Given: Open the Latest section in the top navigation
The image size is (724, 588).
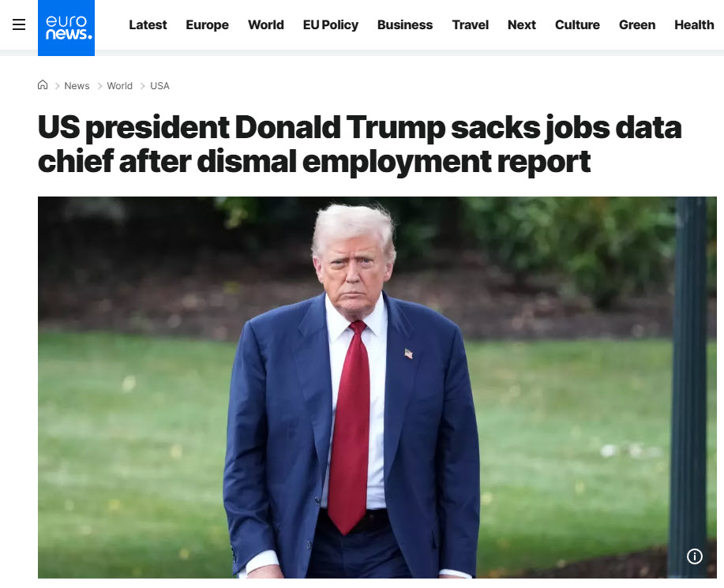Looking at the screenshot, I should 148,24.
